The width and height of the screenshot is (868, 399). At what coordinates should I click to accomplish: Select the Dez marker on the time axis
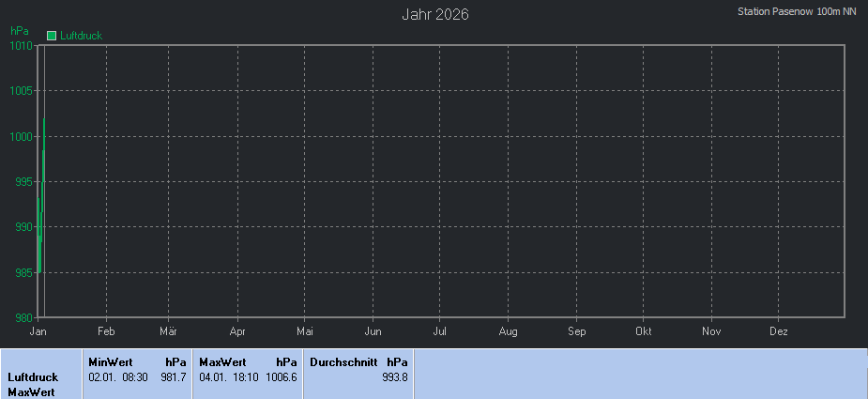[x=778, y=331]
